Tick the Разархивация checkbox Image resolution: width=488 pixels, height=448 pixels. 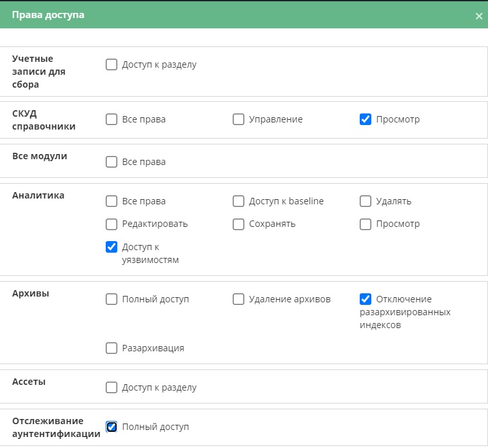pos(112,348)
